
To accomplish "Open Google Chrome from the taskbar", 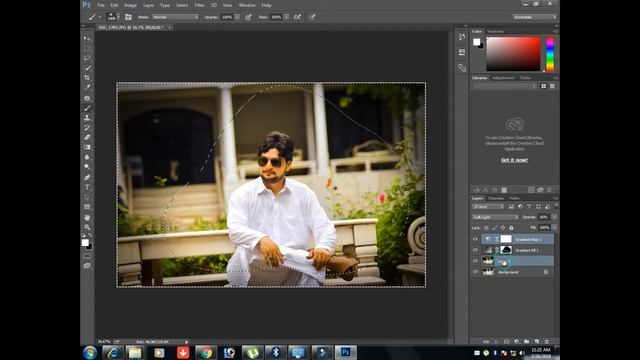I will click(x=206, y=352).
